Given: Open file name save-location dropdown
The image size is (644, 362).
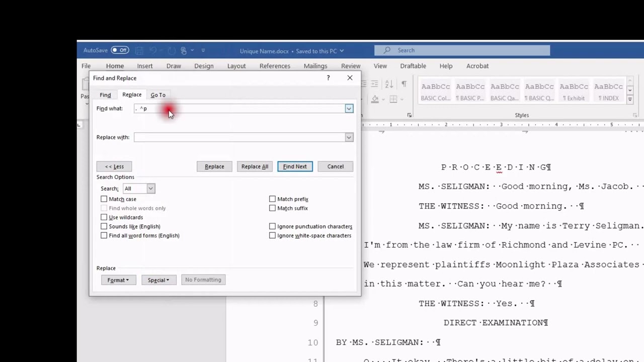Looking at the screenshot, I should pos(342,51).
